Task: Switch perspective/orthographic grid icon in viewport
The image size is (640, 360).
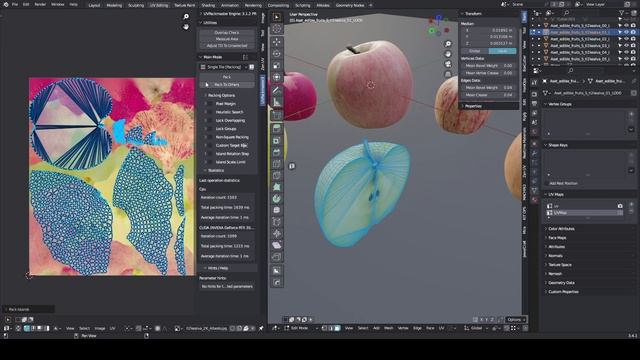Action: [x=448, y=74]
